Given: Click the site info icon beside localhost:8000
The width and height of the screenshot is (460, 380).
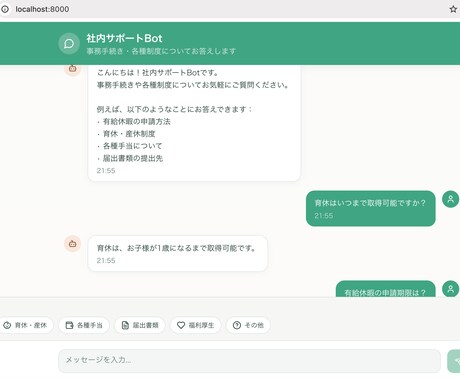Looking at the screenshot, I should click(x=5, y=9).
